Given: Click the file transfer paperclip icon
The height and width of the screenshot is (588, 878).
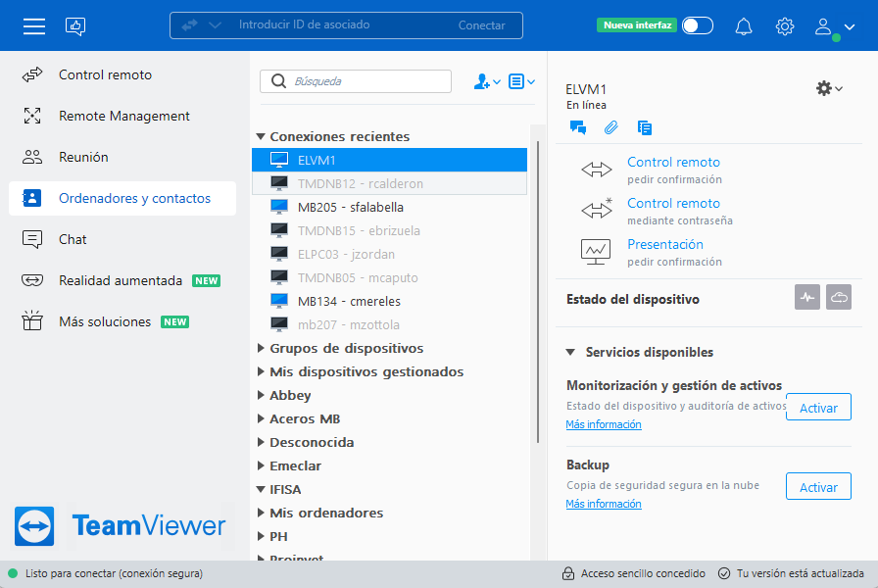Looking at the screenshot, I should click(x=609, y=127).
